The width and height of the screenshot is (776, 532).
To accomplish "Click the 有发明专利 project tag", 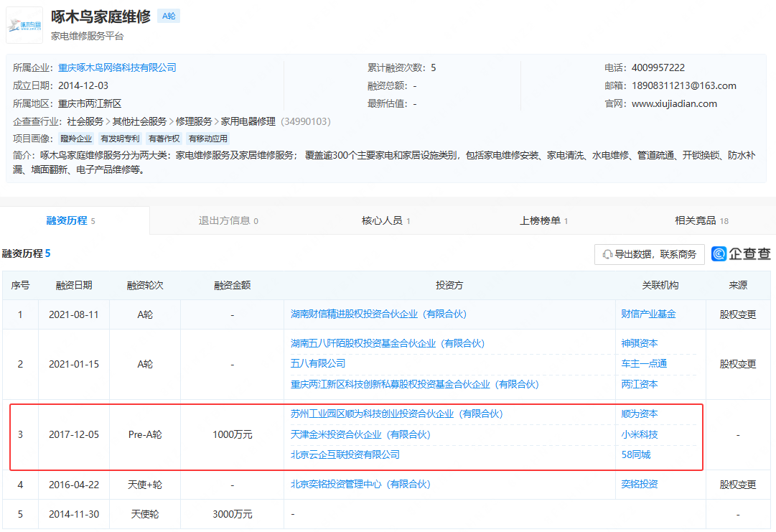I will tap(120, 139).
